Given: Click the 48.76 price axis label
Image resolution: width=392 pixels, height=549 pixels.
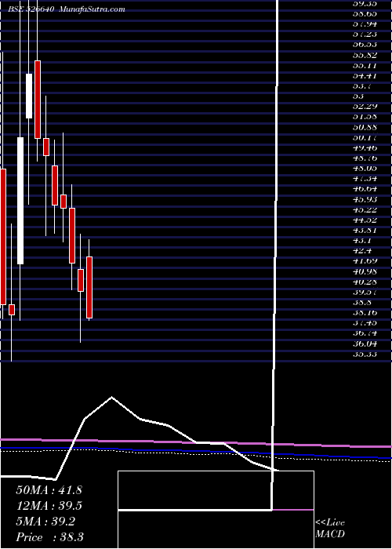Looking at the screenshot, I should pos(365,158).
